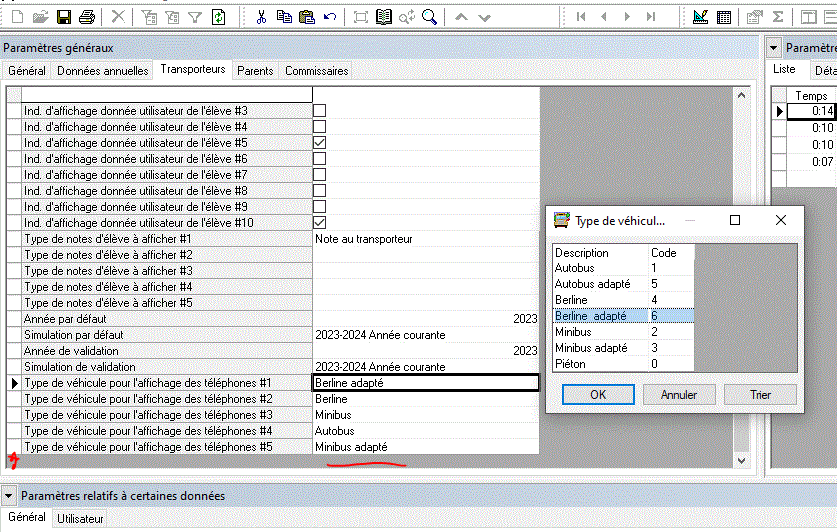Screen dimensions: 837x532
Task: Switch to the Parents tab
Action: click(255, 71)
